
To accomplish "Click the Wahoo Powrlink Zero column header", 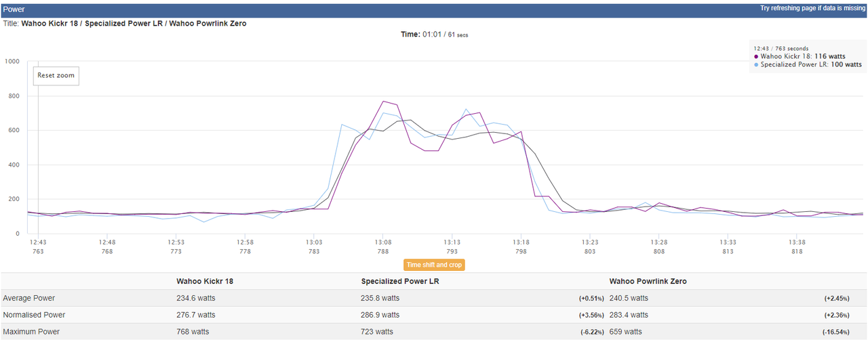I will pos(648,281).
